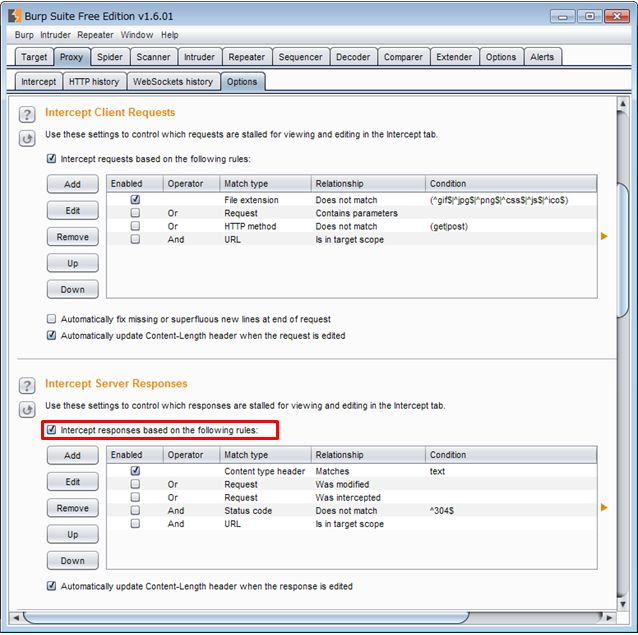Open the Help menu

pyautogui.click(x=170, y=35)
